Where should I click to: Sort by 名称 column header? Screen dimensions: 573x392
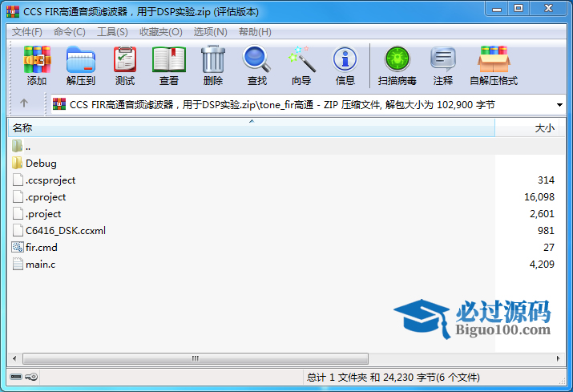click(x=252, y=128)
